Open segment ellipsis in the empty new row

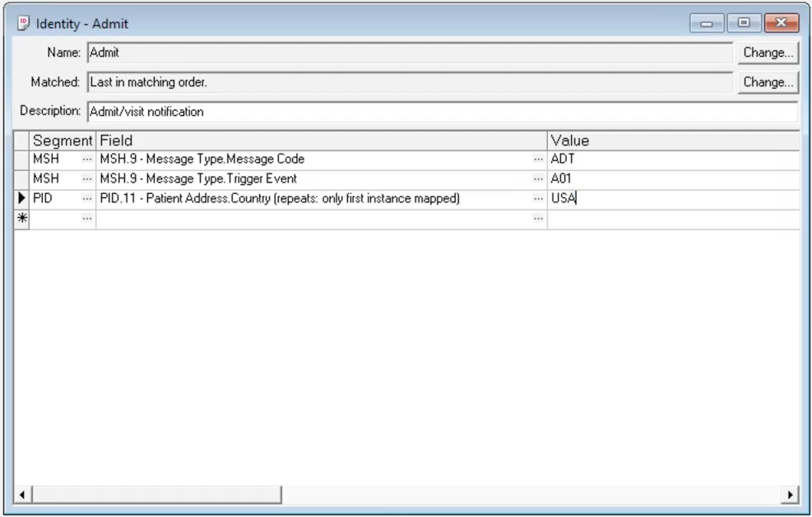(87, 219)
